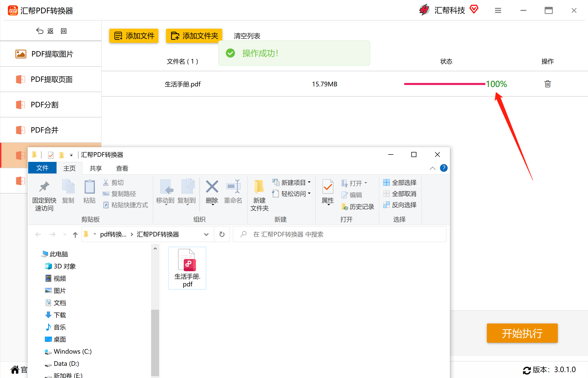The width and height of the screenshot is (588, 378).
Task: Select 3D 对象 in the navigation tree
Action: click(x=60, y=266)
